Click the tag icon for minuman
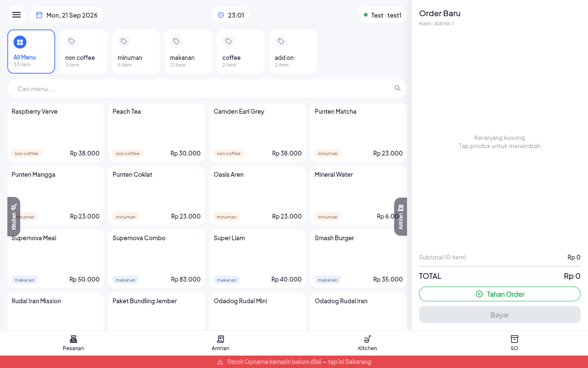 (x=124, y=41)
